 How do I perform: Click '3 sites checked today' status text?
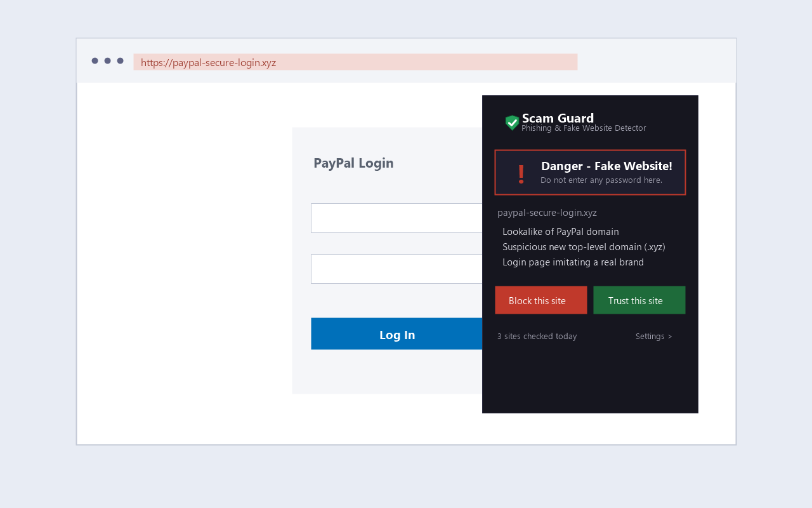pyautogui.click(x=537, y=337)
